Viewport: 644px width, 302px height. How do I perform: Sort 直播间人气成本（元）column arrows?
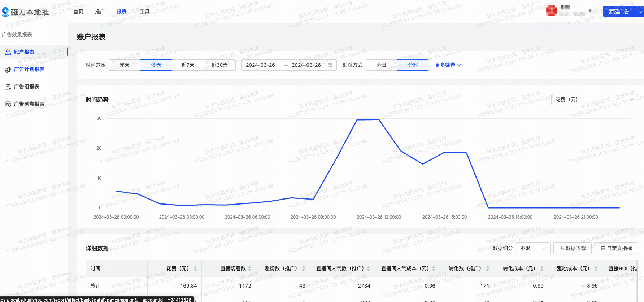point(434,268)
